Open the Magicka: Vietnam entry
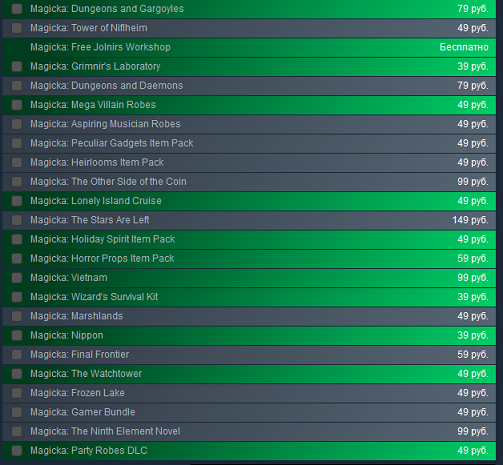 point(69,278)
